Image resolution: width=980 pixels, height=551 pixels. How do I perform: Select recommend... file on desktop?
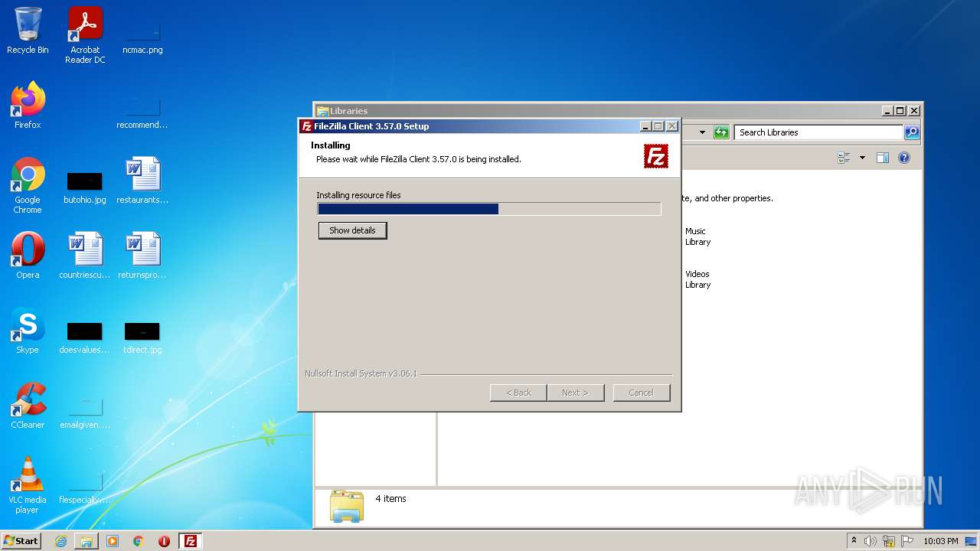coord(142,113)
